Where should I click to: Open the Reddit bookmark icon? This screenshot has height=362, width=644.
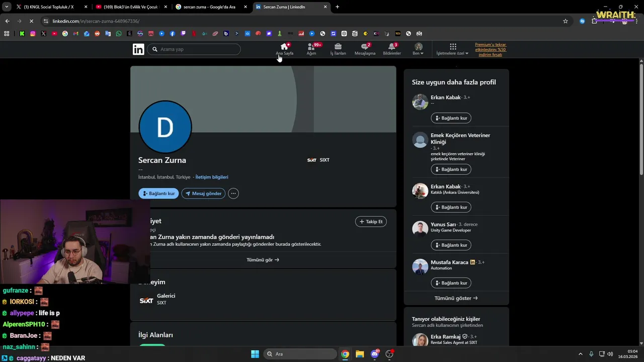pos(97,34)
